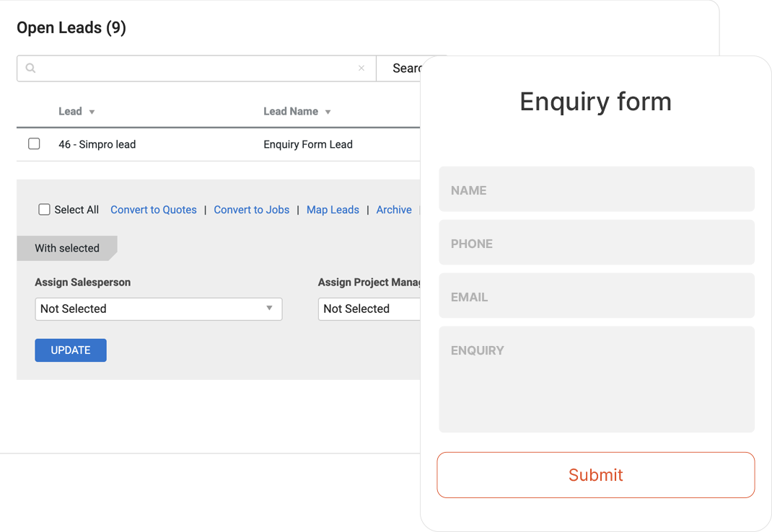This screenshot has width=772, height=532.
Task: Enable the Select All checkbox
Action: pyautogui.click(x=45, y=210)
